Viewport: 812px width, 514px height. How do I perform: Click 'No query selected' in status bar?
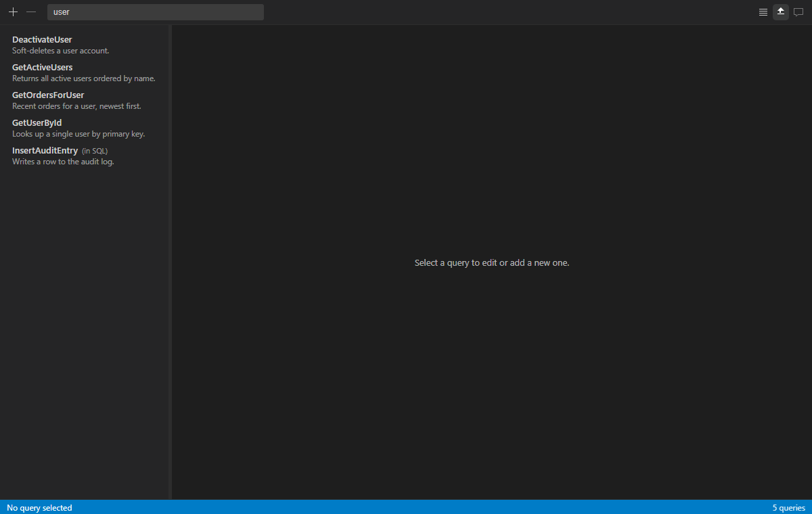[x=39, y=508]
